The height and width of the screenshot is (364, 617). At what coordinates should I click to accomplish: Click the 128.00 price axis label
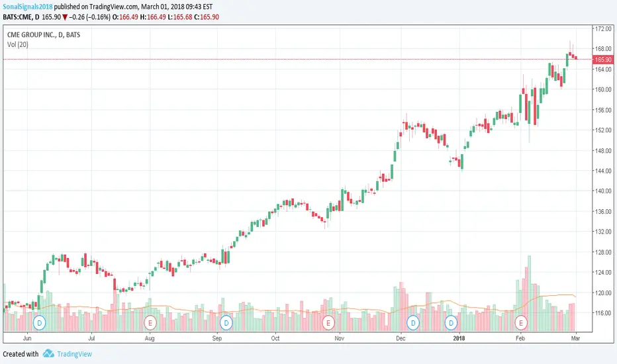click(604, 252)
